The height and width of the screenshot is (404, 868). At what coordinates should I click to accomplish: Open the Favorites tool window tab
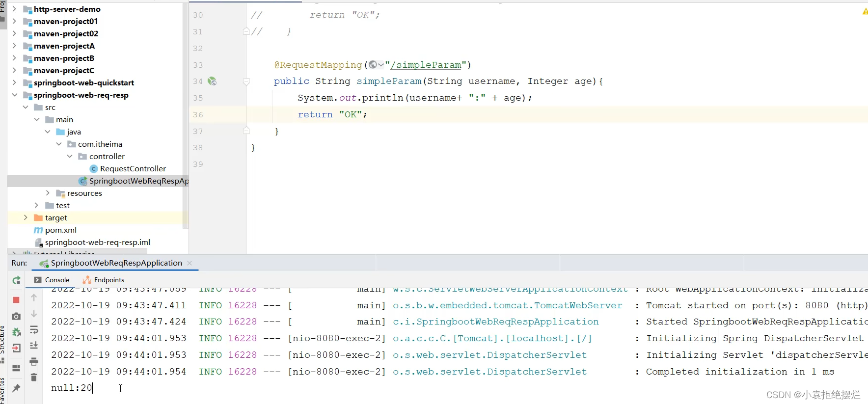point(2,391)
